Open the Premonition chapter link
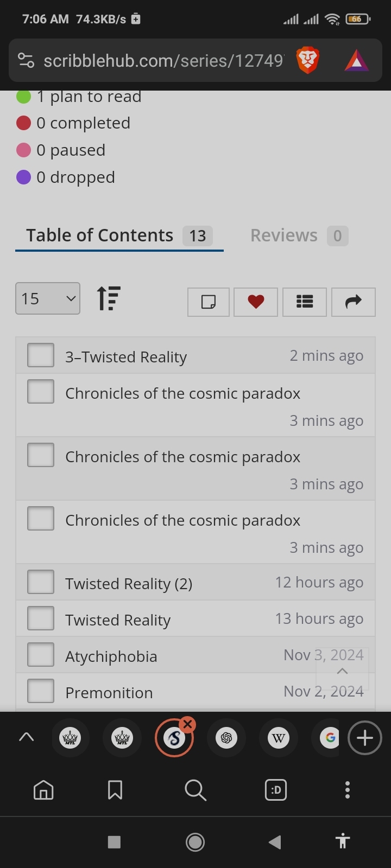This screenshot has width=391, height=868. (x=109, y=693)
